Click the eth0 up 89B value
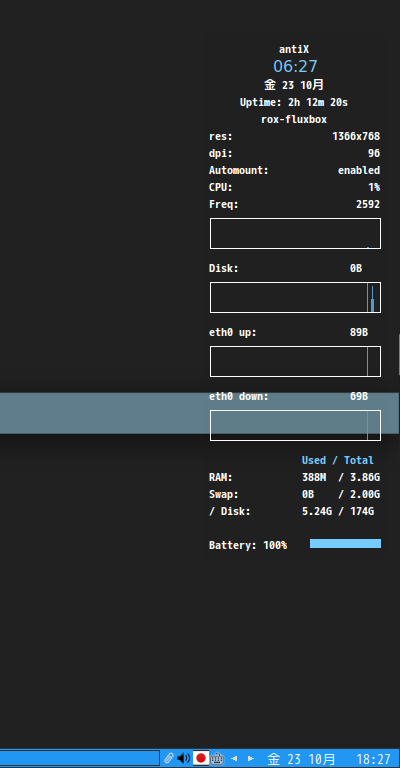Image resolution: width=400 pixels, height=768 pixels. coord(359,333)
